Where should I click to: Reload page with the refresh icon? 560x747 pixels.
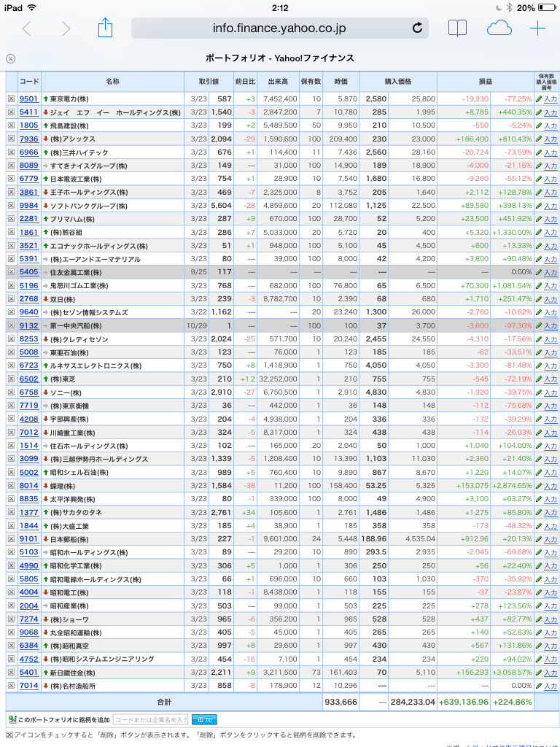coord(417,28)
